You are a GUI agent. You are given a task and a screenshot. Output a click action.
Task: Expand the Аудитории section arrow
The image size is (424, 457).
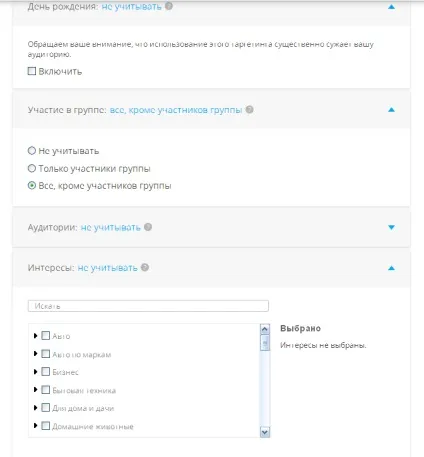(x=391, y=227)
